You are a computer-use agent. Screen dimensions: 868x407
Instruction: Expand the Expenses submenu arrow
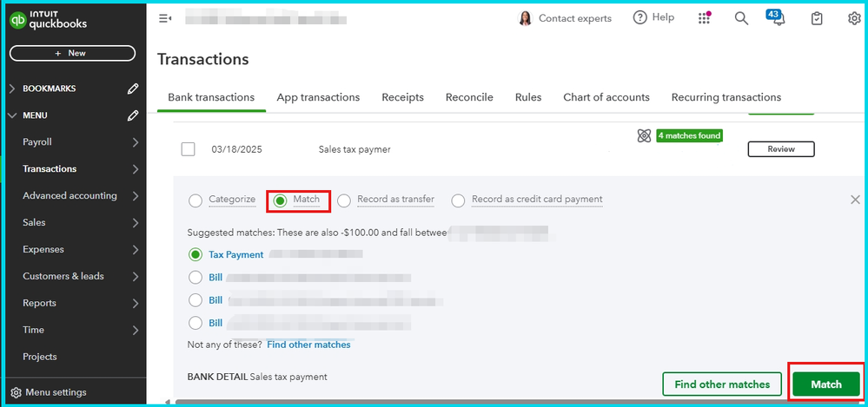[x=136, y=249]
